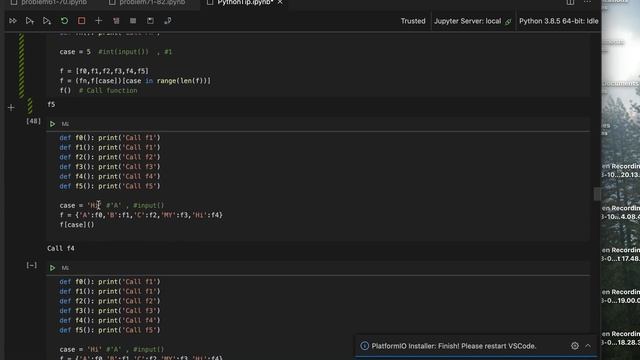Select the PythonTip.ipynb tab

(x=245, y=2)
